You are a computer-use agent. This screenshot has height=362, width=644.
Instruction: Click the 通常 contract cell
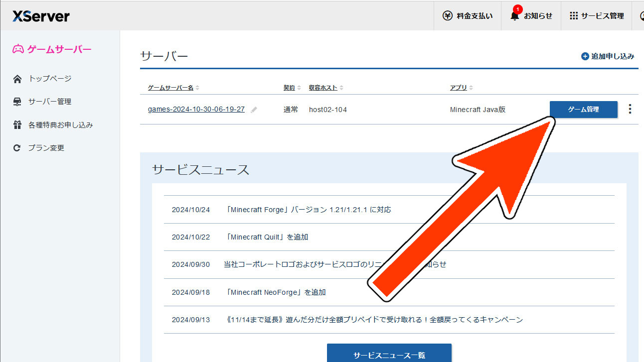point(291,110)
